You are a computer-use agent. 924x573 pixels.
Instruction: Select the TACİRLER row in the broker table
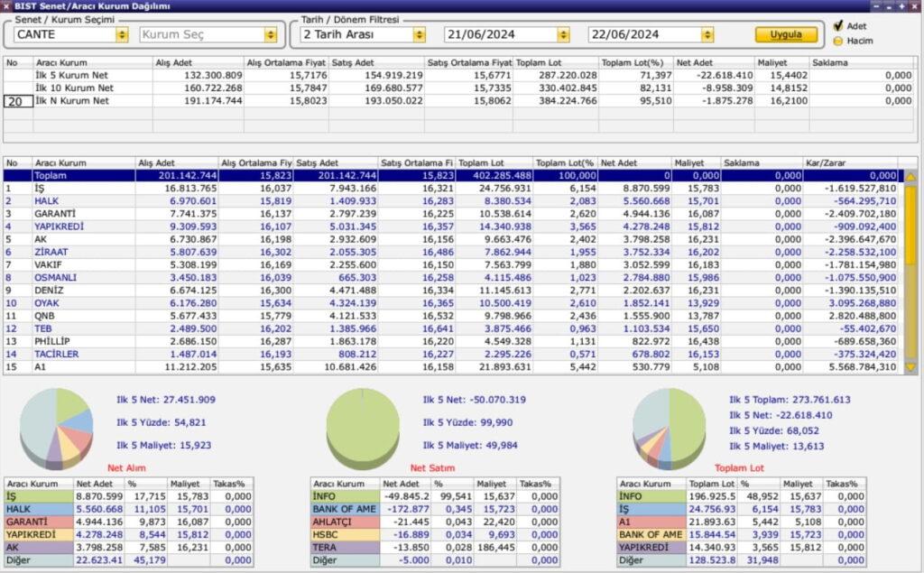pyautogui.click(x=453, y=355)
